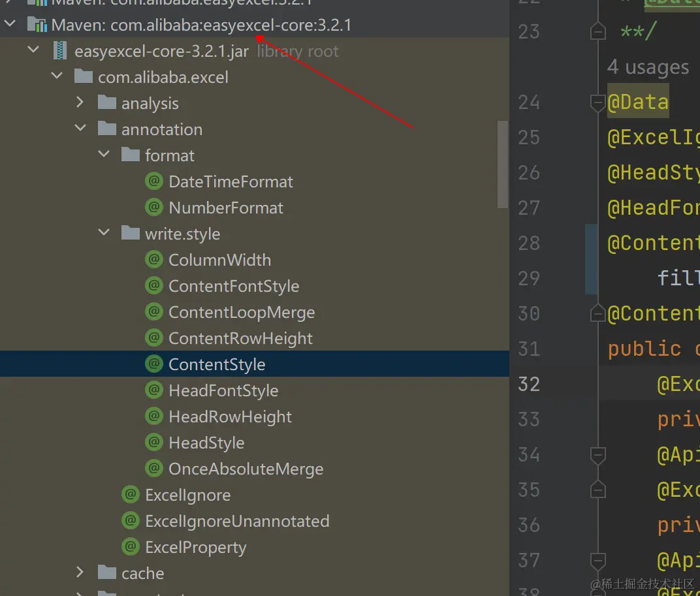Collapse the write.style package arrow
This screenshot has height=596, width=700.
[104, 234]
